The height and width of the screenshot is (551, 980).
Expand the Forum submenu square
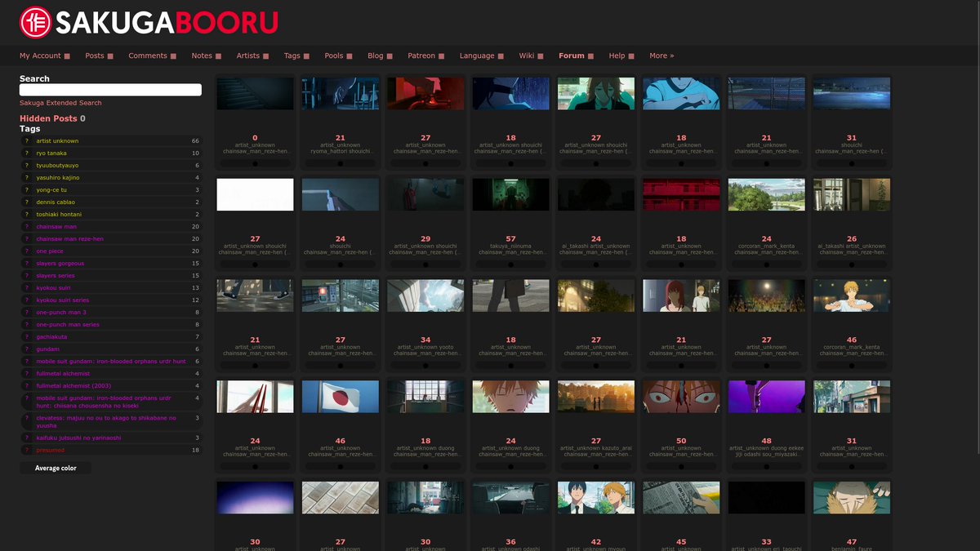pos(590,56)
